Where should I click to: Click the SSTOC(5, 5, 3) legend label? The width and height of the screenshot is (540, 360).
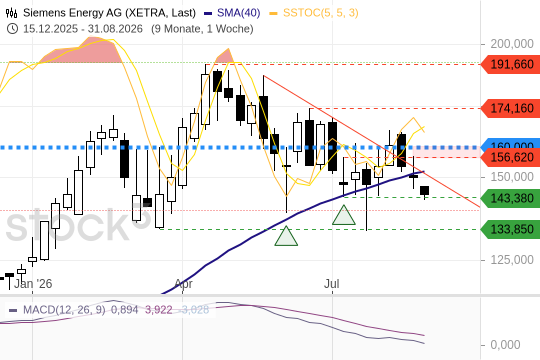[x=321, y=13]
